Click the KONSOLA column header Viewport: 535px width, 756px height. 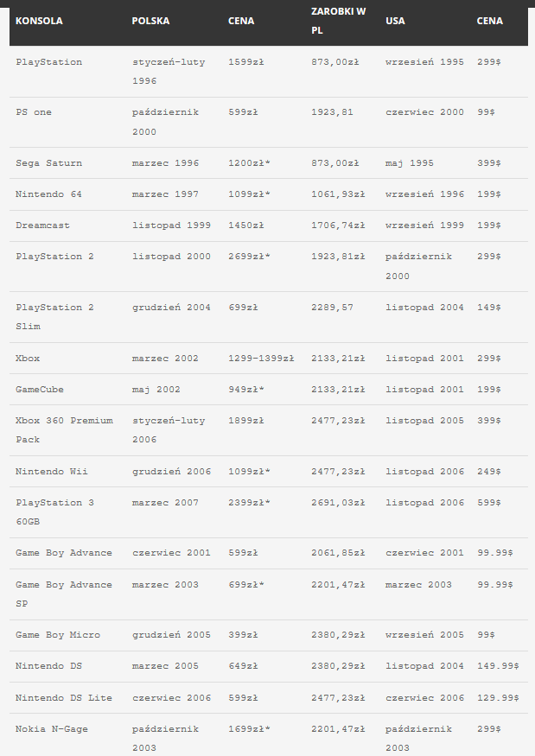39,21
